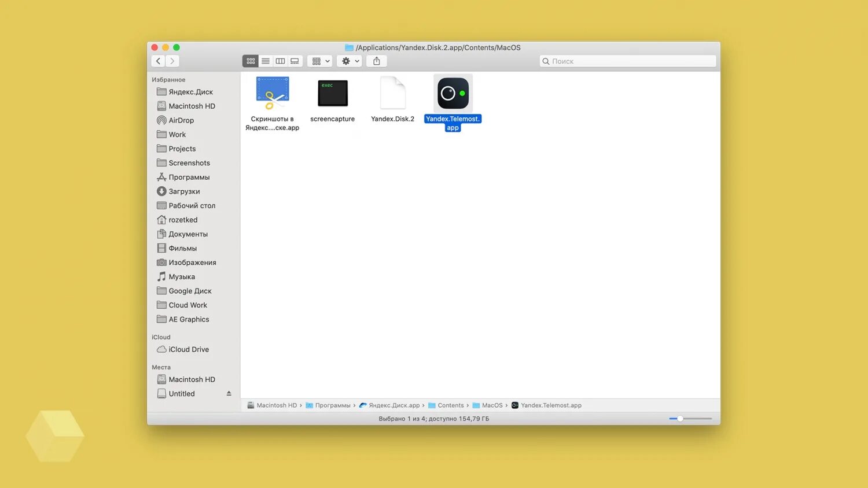This screenshot has width=868, height=488.
Task: Go forward with the right arrow button
Action: (172, 61)
